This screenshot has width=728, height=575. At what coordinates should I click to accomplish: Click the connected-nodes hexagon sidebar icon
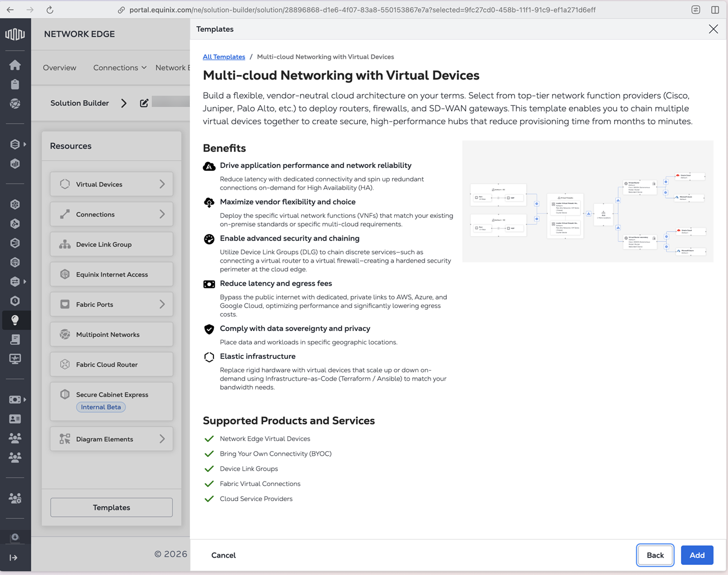pos(15,224)
